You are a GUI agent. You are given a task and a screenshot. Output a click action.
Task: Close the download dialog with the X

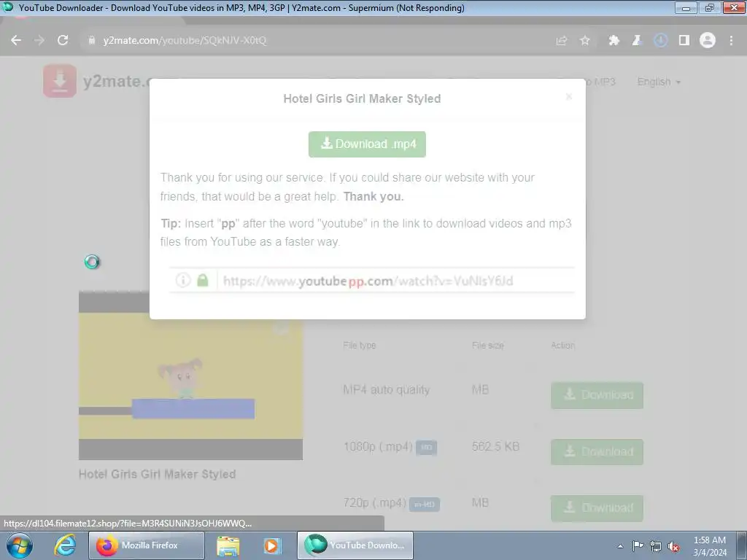pyautogui.click(x=569, y=97)
